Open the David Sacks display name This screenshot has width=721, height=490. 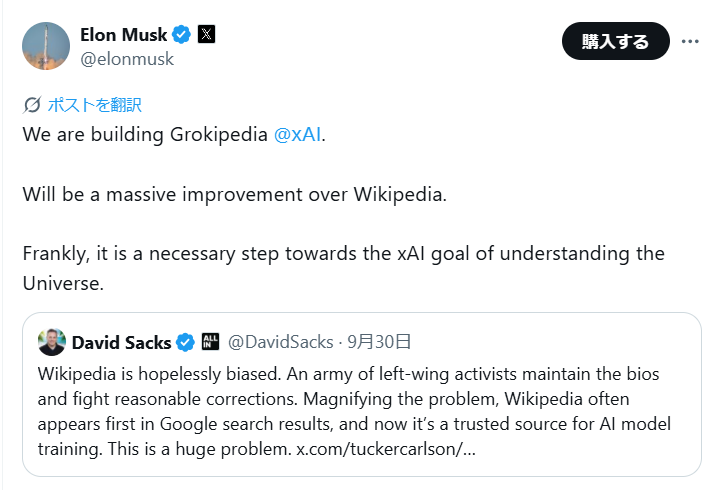[121, 343]
